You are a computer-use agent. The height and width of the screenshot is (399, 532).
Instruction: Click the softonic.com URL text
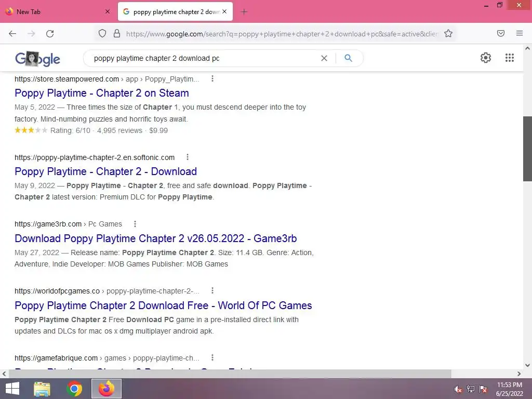95,157
